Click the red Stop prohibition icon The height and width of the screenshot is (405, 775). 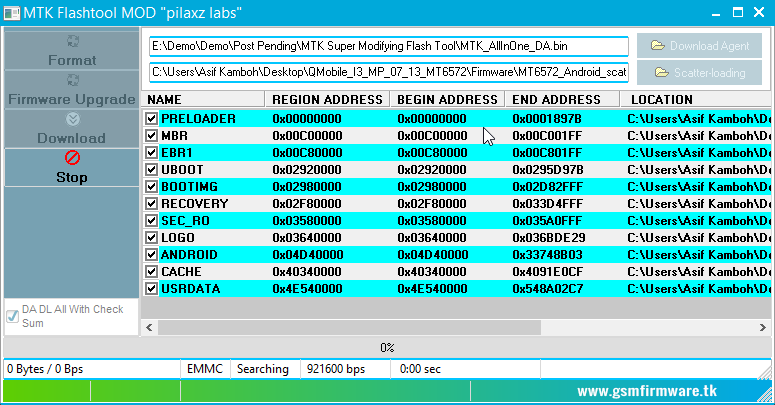point(72,158)
